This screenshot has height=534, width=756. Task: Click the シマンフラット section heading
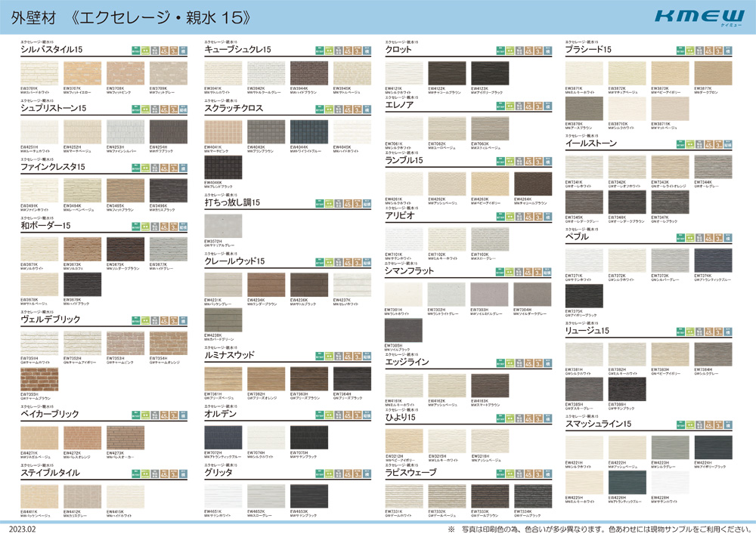(x=409, y=270)
